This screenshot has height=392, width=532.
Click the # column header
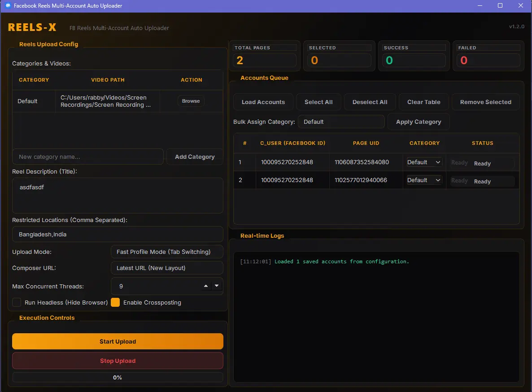244,143
